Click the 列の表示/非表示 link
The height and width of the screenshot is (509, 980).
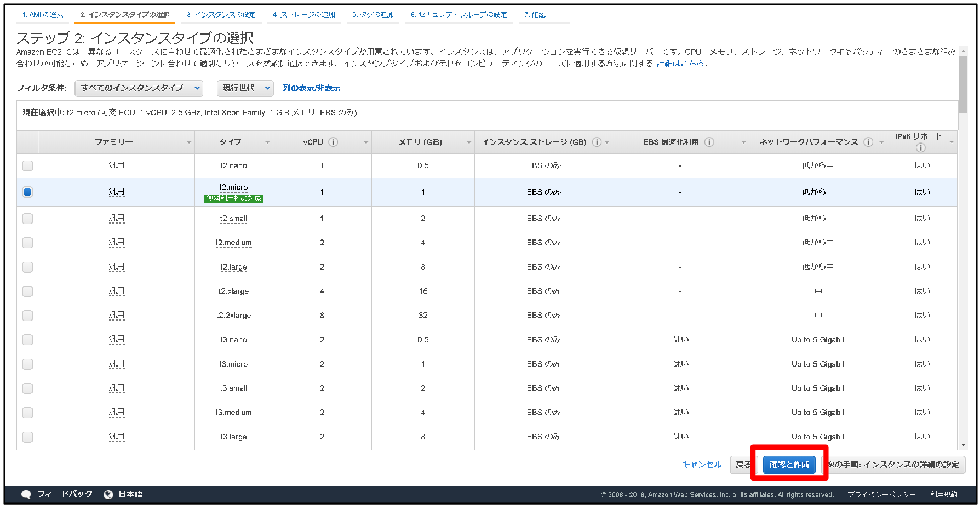tap(311, 88)
